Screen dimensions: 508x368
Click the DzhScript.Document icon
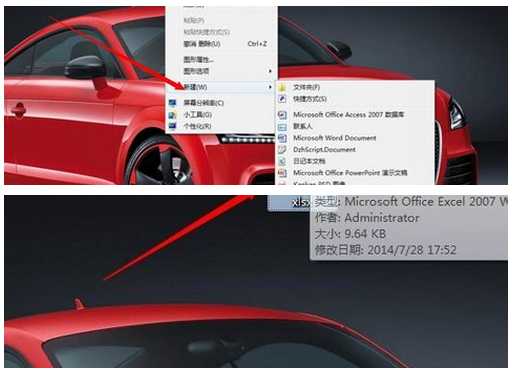[x=282, y=150]
